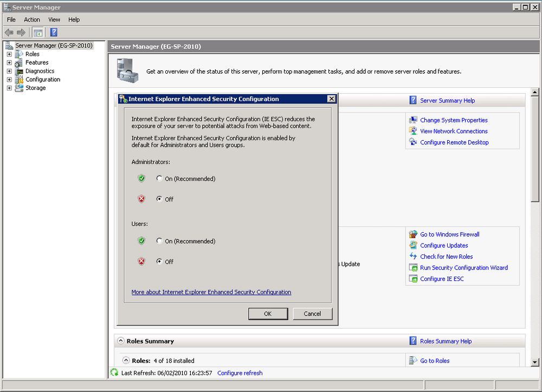Open the Roles Summary Help link
Image resolution: width=542 pixels, height=392 pixels.
446,341
